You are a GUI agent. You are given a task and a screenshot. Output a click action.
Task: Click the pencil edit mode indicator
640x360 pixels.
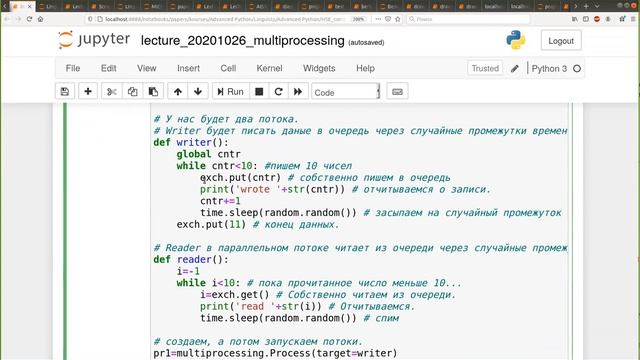515,69
